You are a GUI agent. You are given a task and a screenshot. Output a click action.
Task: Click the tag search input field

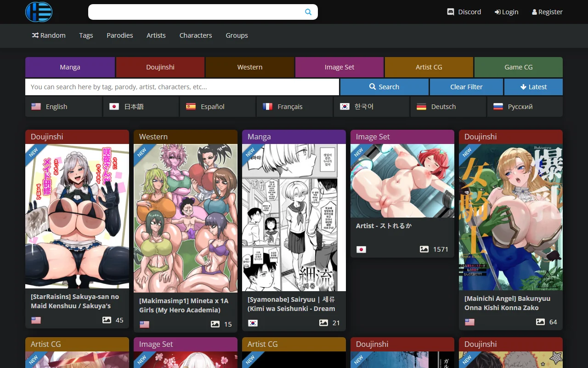[181, 87]
